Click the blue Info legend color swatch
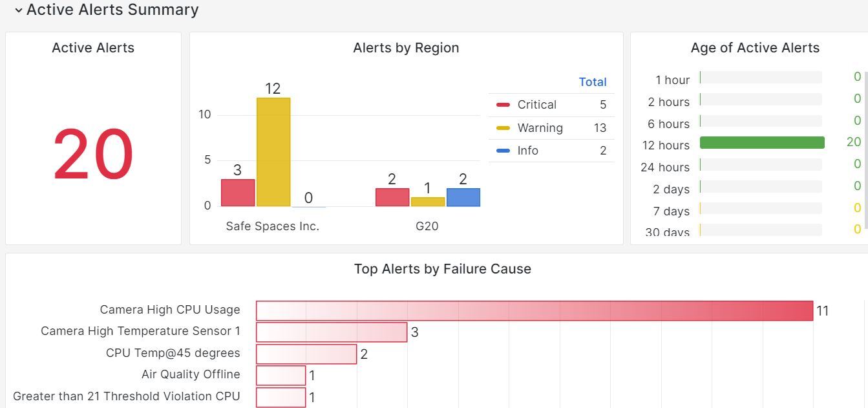Image resolution: width=868 pixels, height=408 pixels. 503,151
